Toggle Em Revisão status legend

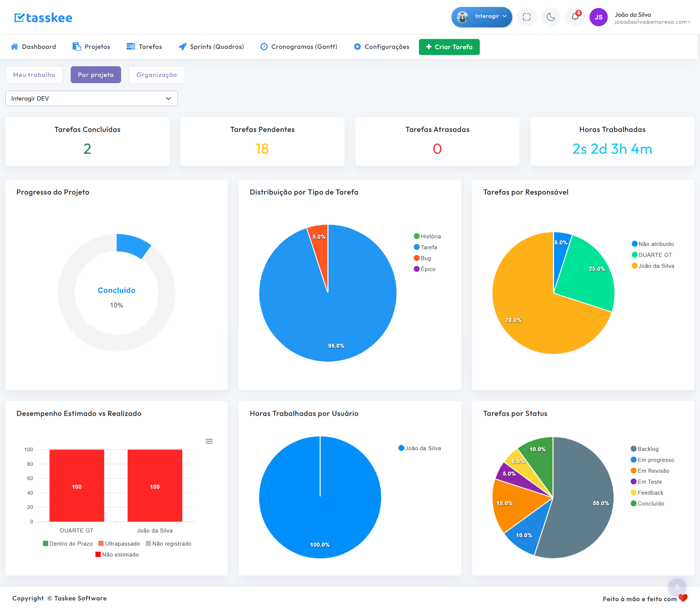(x=650, y=471)
